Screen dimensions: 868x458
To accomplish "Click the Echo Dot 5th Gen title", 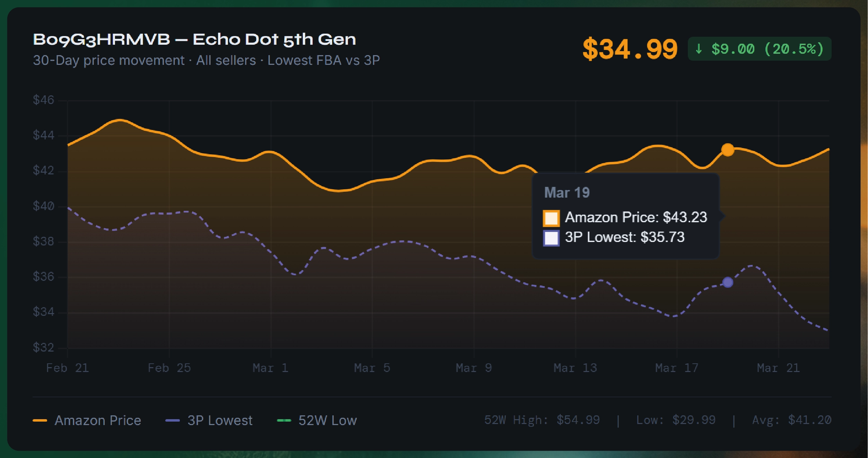I will tap(194, 40).
